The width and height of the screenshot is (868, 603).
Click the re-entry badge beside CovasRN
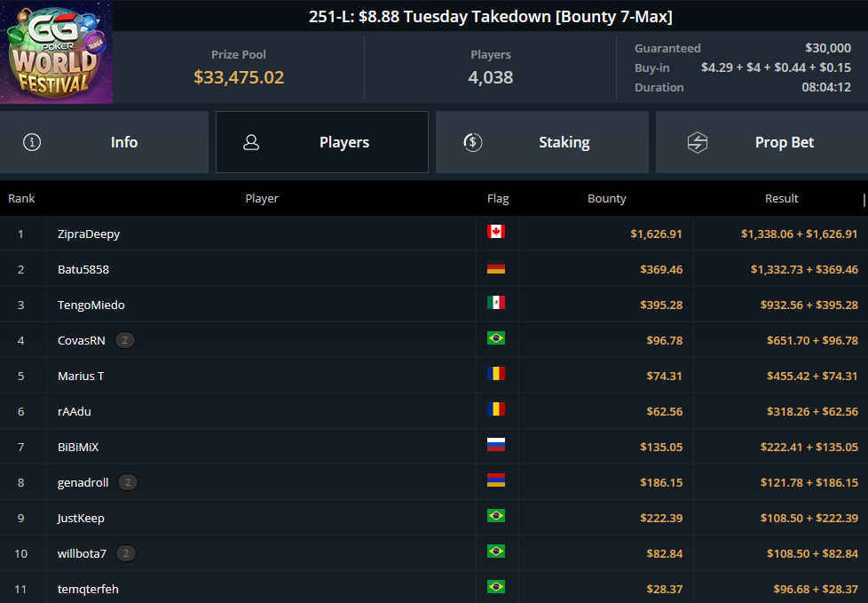click(125, 340)
